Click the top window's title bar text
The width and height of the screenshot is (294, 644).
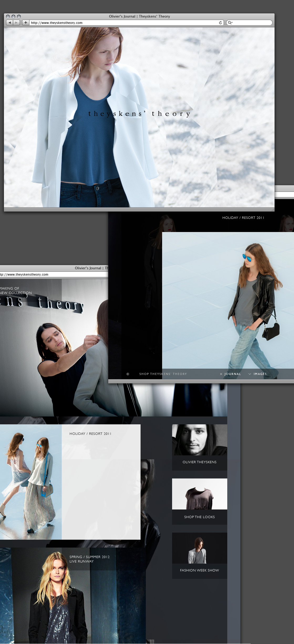[x=139, y=16]
